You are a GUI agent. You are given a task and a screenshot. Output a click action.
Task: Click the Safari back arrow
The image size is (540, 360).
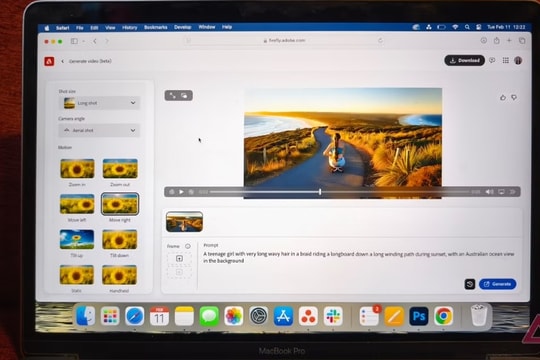[95, 41]
